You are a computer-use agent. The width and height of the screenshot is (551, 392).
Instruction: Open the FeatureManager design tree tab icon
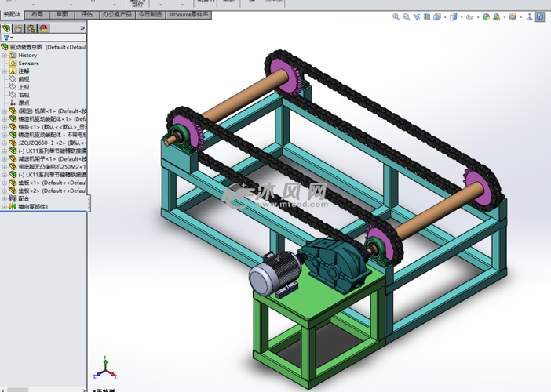coord(7,28)
